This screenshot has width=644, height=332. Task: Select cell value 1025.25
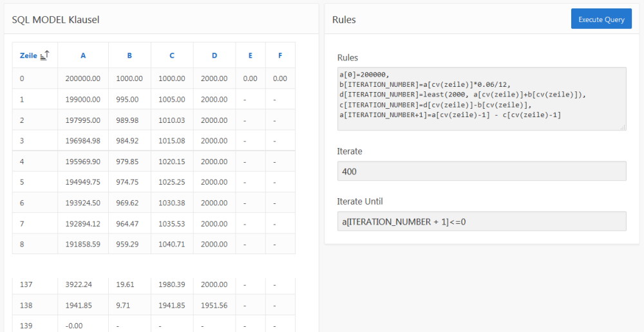click(172, 183)
